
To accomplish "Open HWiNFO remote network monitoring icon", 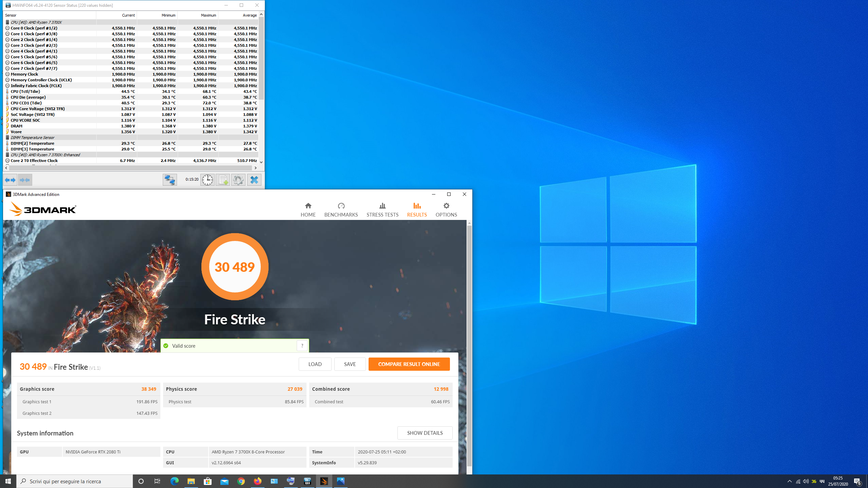I will (x=170, y=180).
